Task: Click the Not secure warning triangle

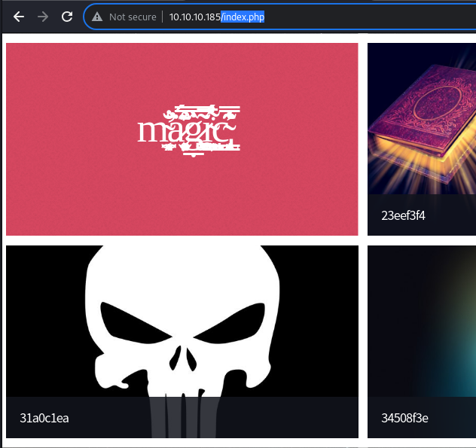Action: (97, 17)
